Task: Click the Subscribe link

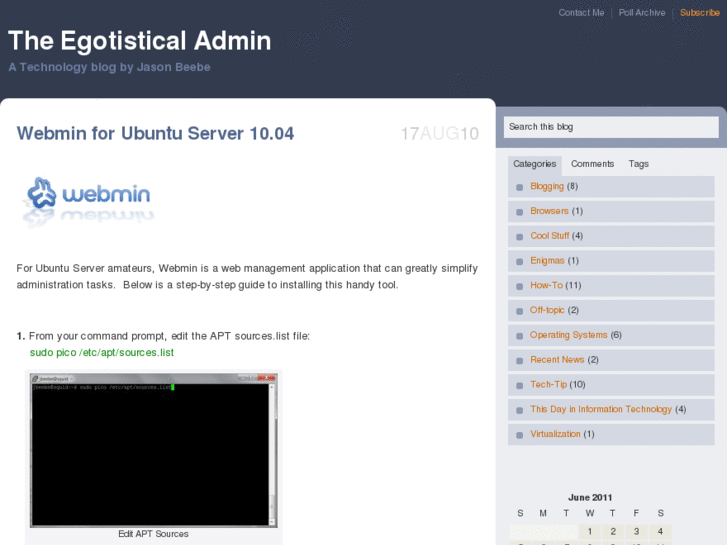Action: coord(700,13)
